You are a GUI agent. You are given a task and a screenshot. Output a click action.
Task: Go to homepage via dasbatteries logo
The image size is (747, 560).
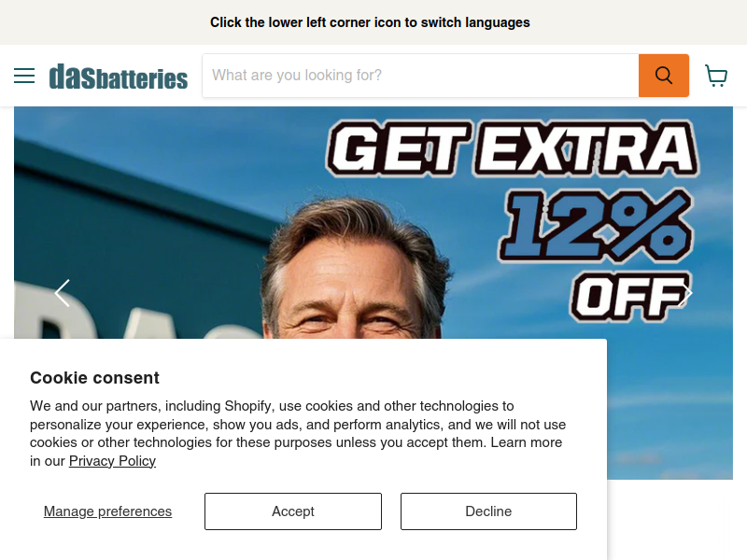[x=119, y=77]
